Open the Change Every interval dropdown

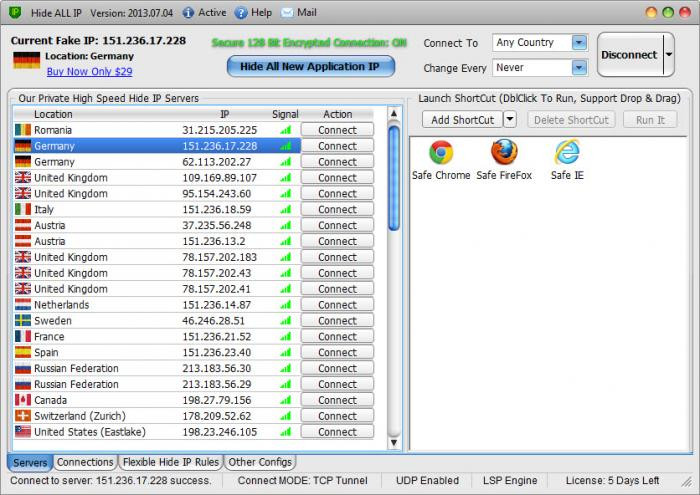tap(579, 68)
